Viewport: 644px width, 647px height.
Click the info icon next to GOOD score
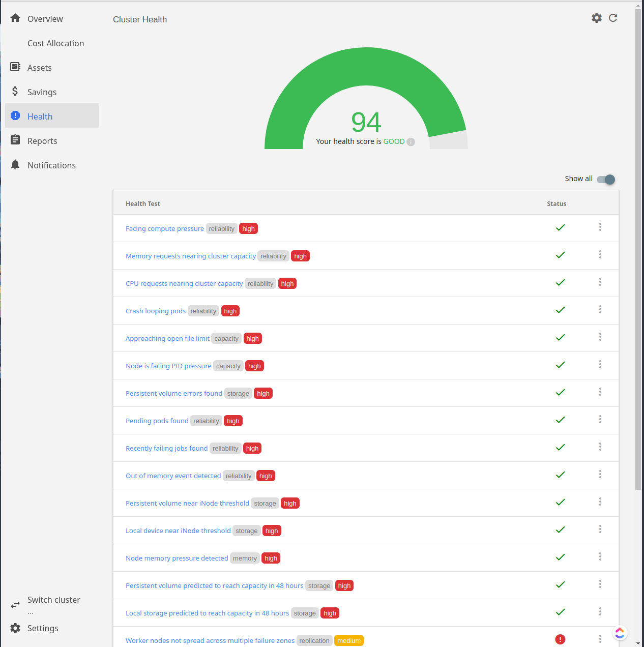(410, 141)
